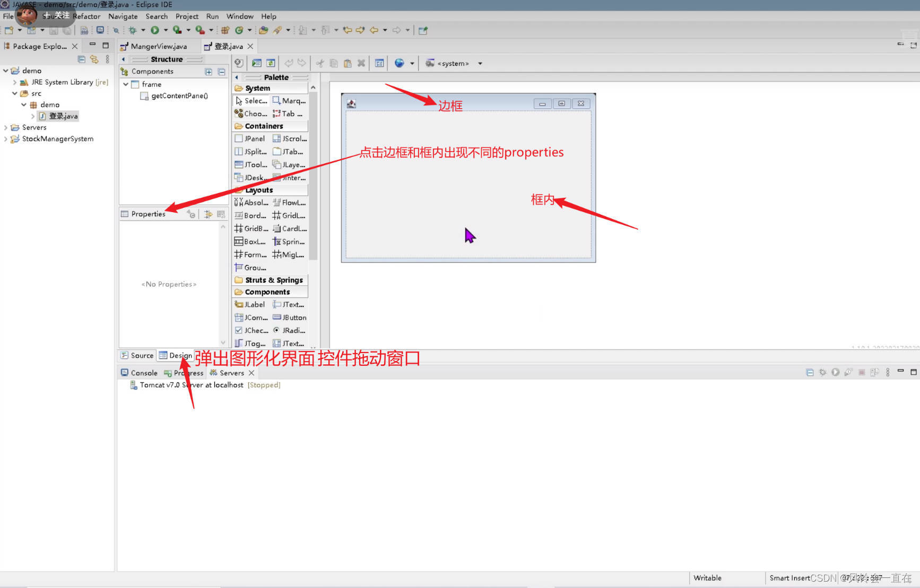Click the Run icon in the main toolbar
This screenshot has width=920, height=588.
[155, 30]
